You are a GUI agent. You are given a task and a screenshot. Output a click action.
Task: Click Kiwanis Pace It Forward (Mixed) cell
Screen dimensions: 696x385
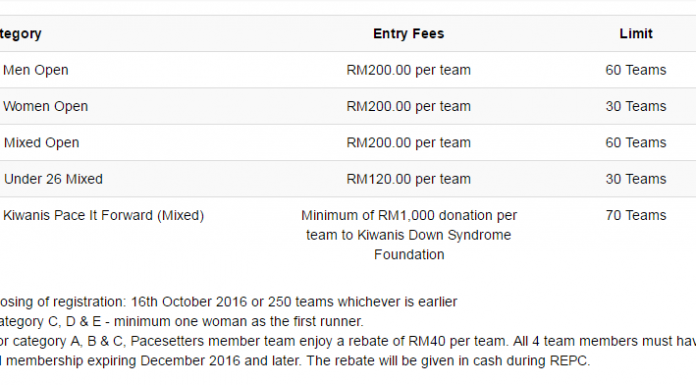103,216
